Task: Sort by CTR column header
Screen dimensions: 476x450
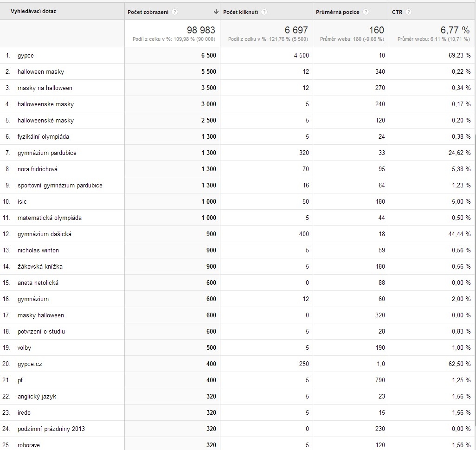Action: (x=397, y=12)
